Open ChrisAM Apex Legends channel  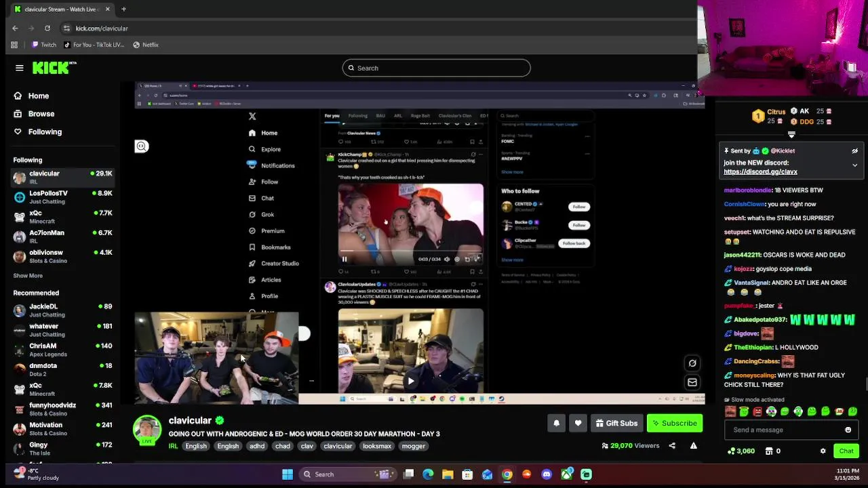point(62,349)
